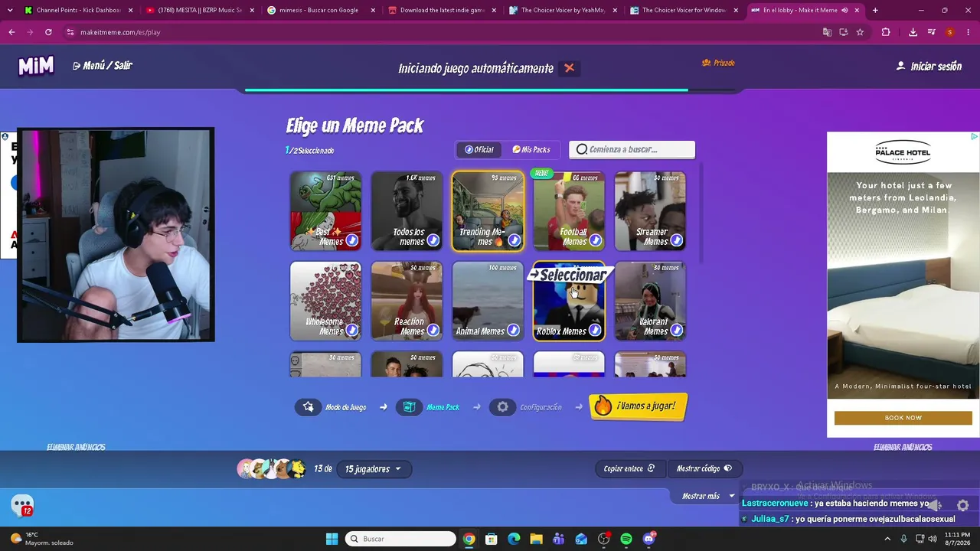
Task: Start the game with ¡Vamos a jugar!
Action: pyautogui.click(x=639, y=406)
